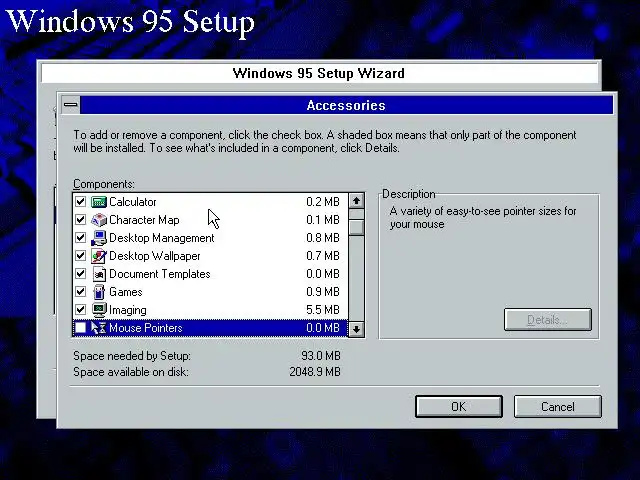Select the Calculator row label
Viewport: 640px width, 480px height.
tap(133, 202)
